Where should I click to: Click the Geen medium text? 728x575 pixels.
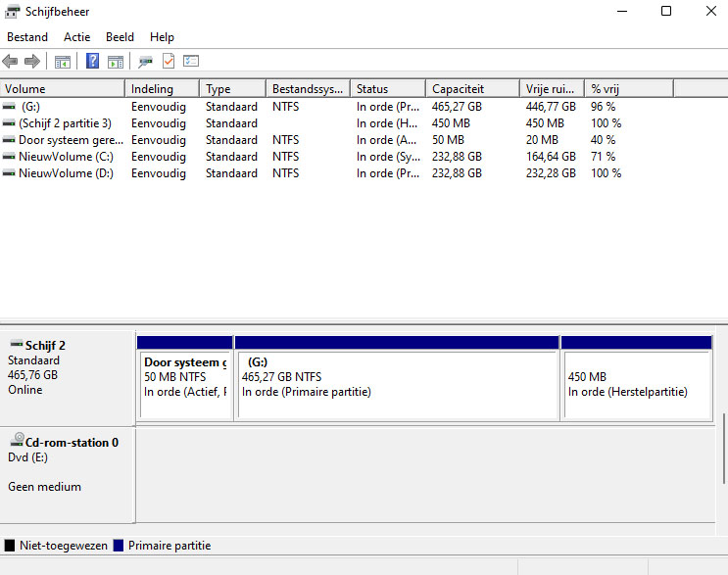(44, 487)
